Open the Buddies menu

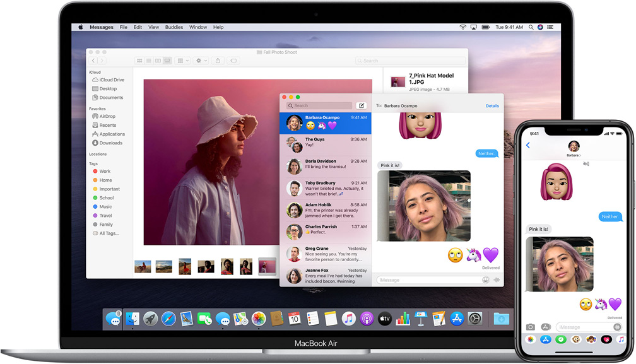(174, 28)
